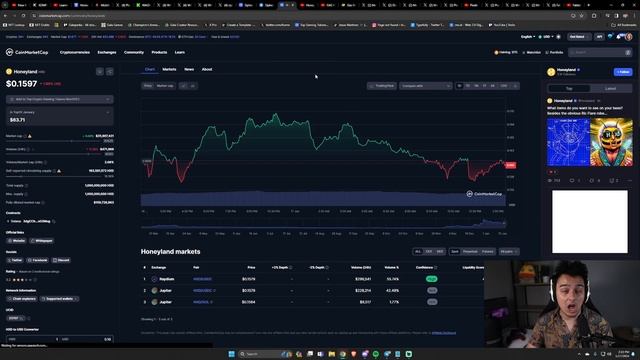Click the Honeyland bee avatar in community panel
The image size is (640, 360).
[551, 72]
